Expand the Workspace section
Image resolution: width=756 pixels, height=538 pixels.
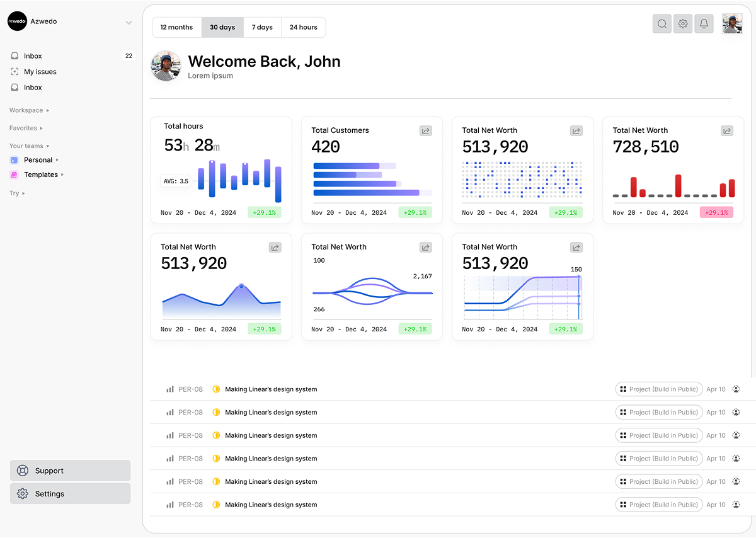point(29,110)
